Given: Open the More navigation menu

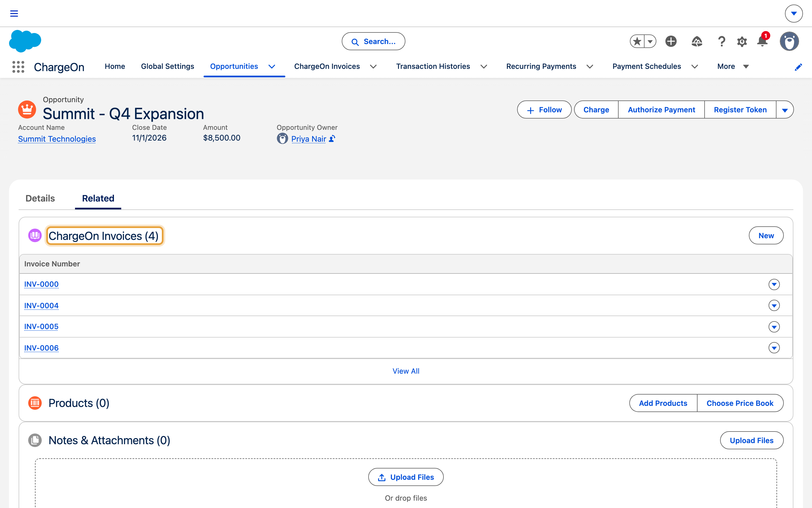Looking at the screenshot, I should [x=733, y=67].
